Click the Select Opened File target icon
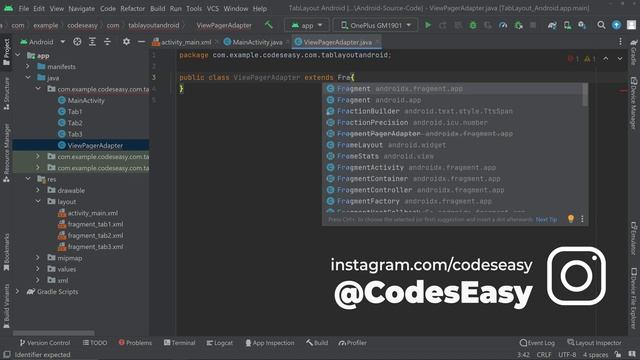 [x=77, y=42]
